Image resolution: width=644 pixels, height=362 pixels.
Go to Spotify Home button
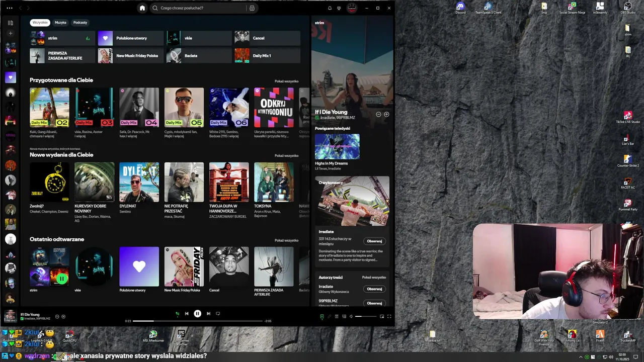[x=142, y=8]
